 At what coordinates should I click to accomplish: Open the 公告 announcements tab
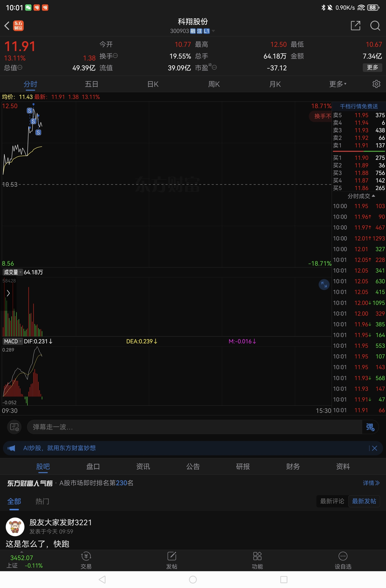193,466
